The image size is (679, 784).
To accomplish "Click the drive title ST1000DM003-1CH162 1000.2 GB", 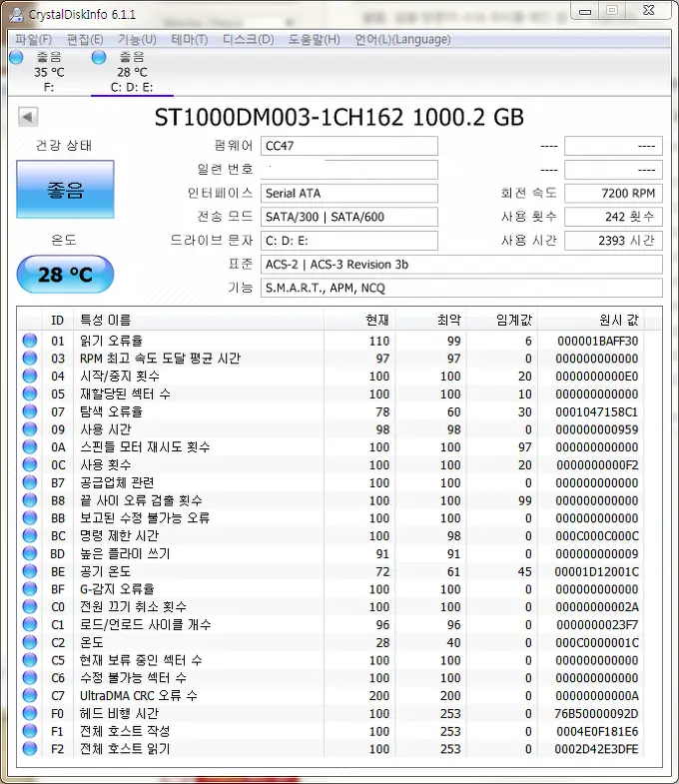I will point(339,118).
